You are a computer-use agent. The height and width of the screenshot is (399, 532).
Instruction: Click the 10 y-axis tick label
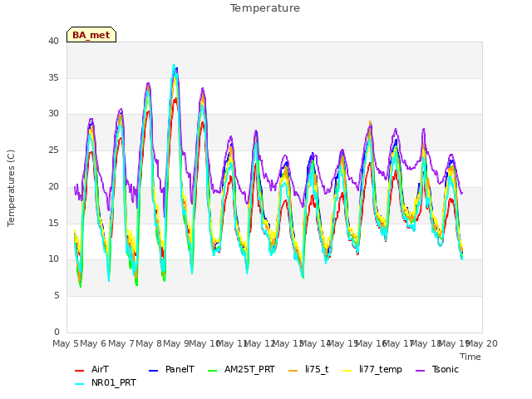point(53,259)
